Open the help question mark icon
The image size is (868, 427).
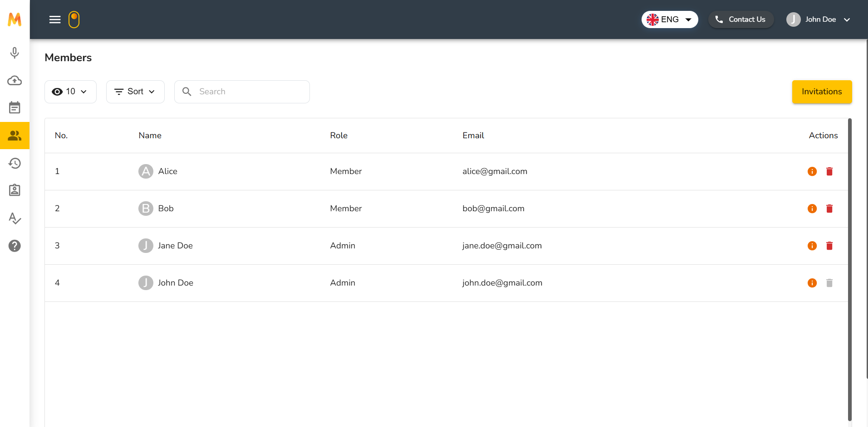15,246
